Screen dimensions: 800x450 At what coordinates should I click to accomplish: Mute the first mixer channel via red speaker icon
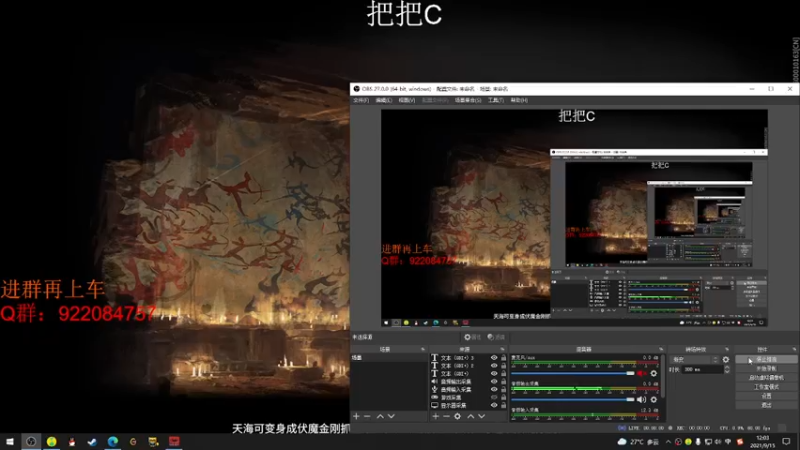[641, 373]
